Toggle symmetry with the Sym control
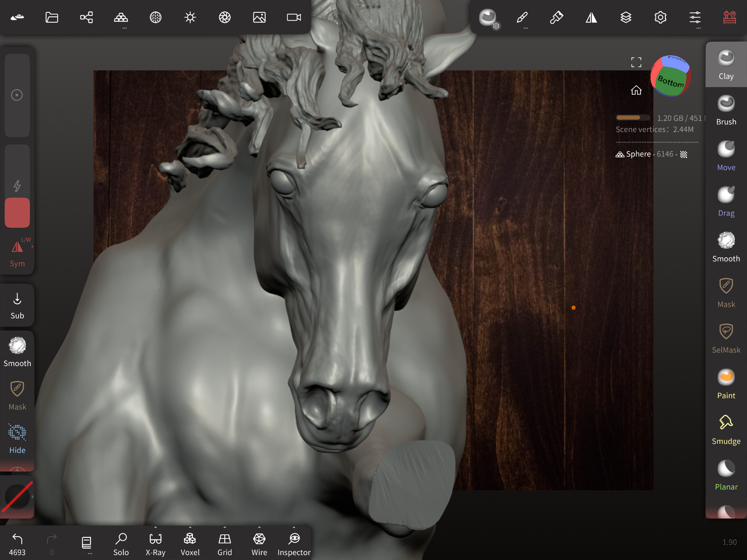 coord(17,252)
